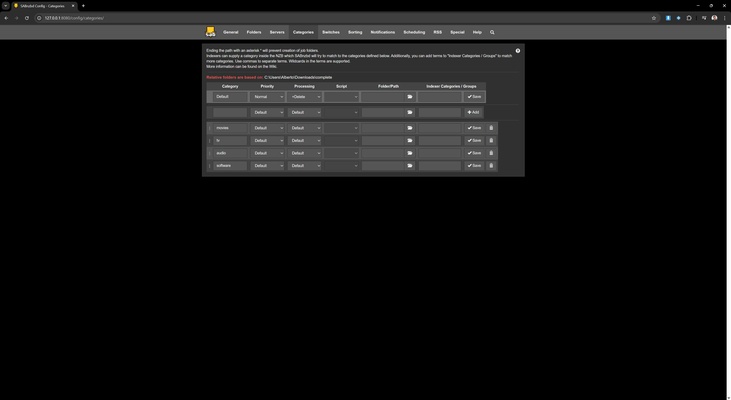Click the Add button for new category
The width and height of the screenshot is (731, 400).
[473, 112]
